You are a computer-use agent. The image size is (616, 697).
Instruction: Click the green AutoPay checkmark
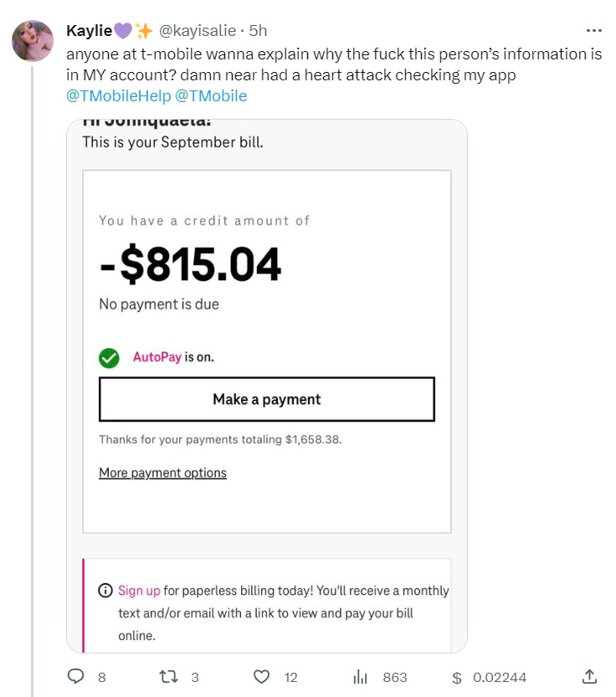click(x=109, y=358)
